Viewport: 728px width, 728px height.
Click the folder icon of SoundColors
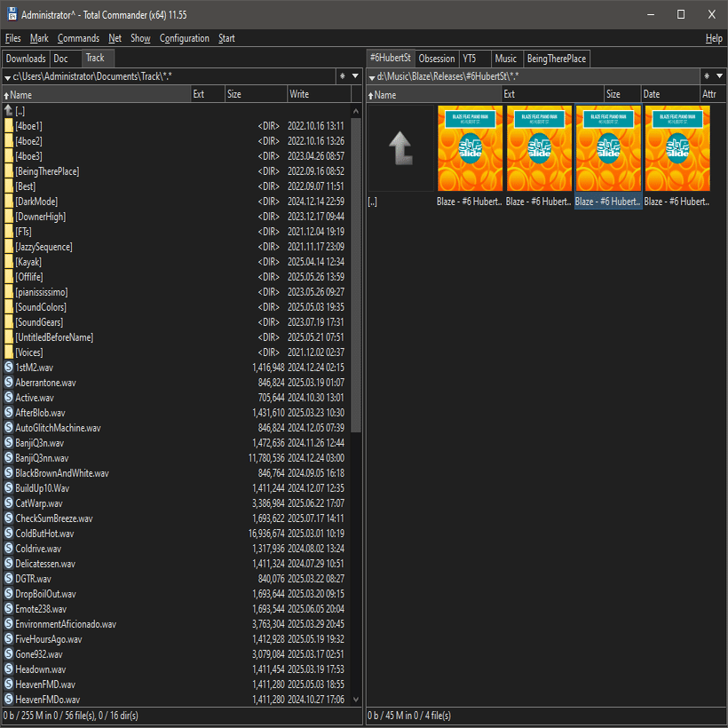(8, 307)
